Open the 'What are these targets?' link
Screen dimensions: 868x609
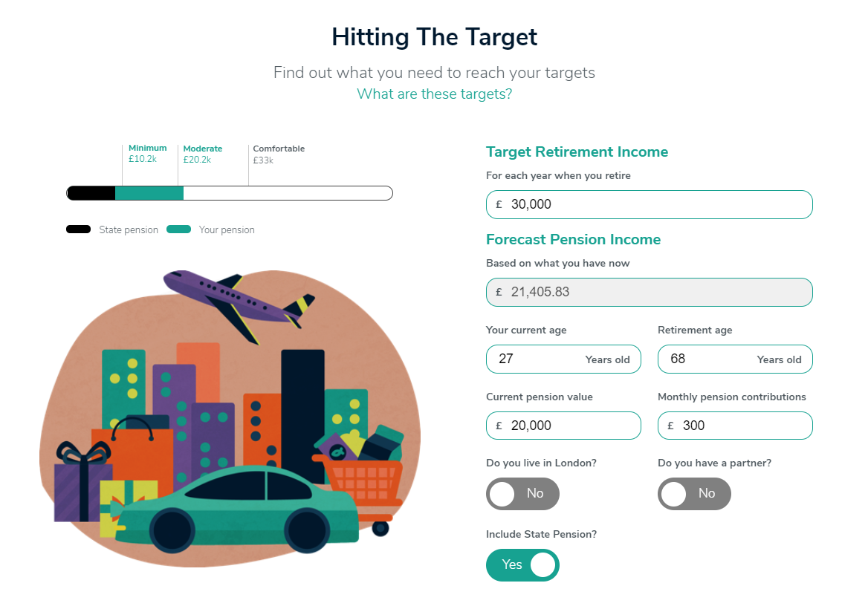(x=435, y=94)
